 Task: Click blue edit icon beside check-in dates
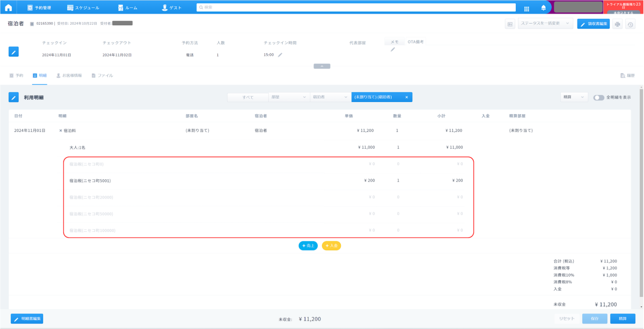13,52
